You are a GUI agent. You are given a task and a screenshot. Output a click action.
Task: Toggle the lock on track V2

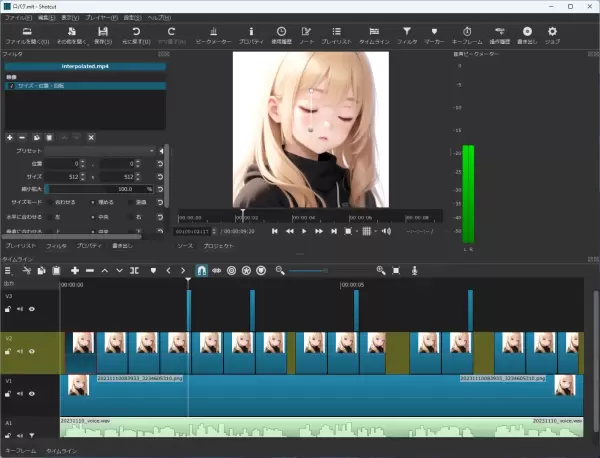point(8,351)
